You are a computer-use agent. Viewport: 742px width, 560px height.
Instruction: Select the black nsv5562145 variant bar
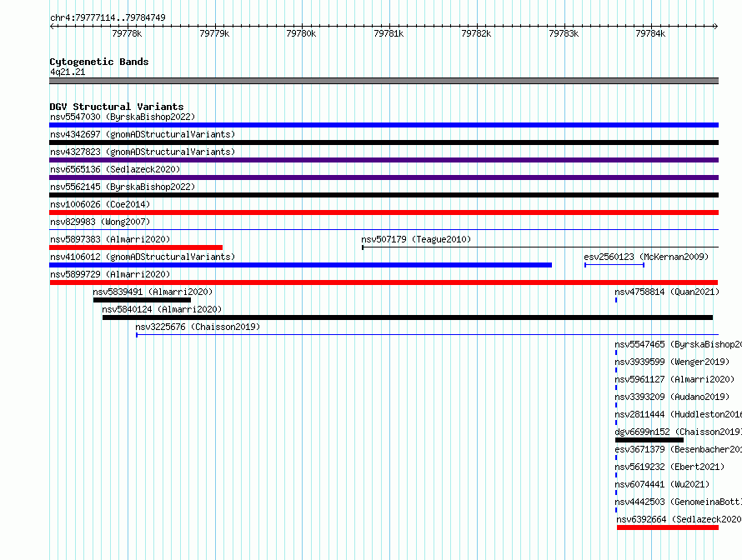384,195
